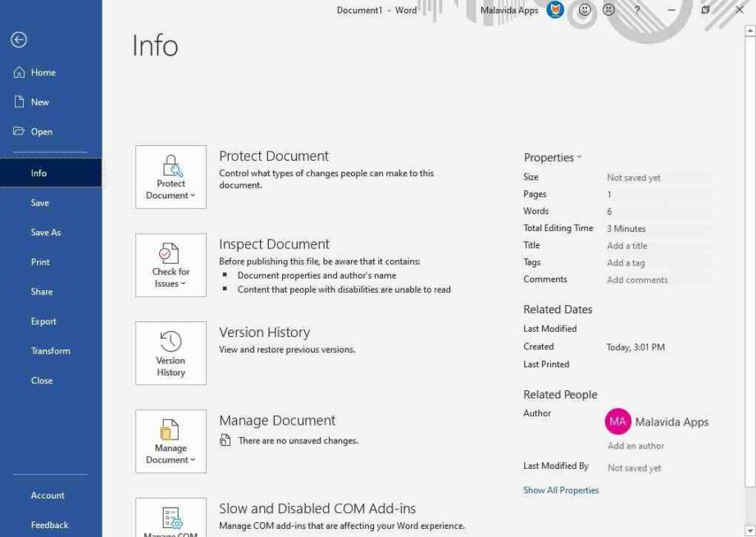Click the back arrow to leave Info

[18, 39]
